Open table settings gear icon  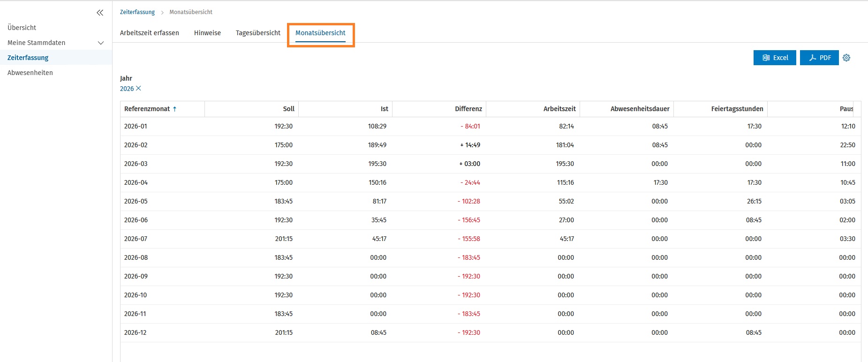coord(846,58)
